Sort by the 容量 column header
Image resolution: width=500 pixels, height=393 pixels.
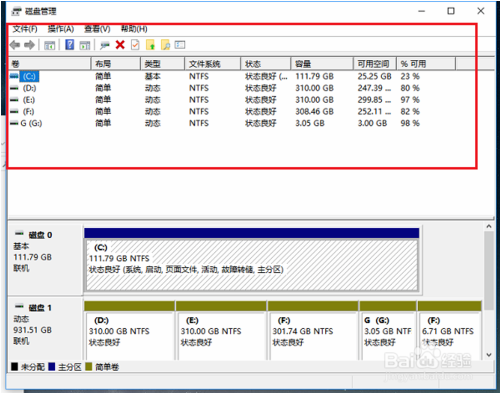(322, 64)
